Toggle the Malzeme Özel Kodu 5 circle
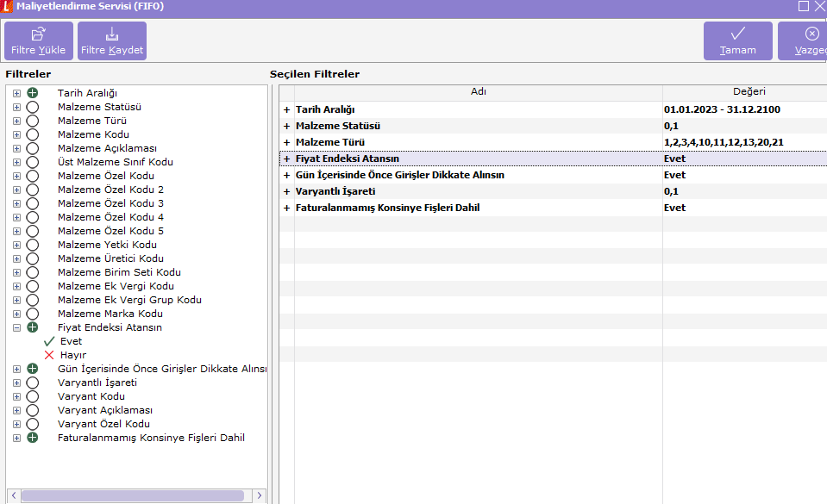 point(33,231)
